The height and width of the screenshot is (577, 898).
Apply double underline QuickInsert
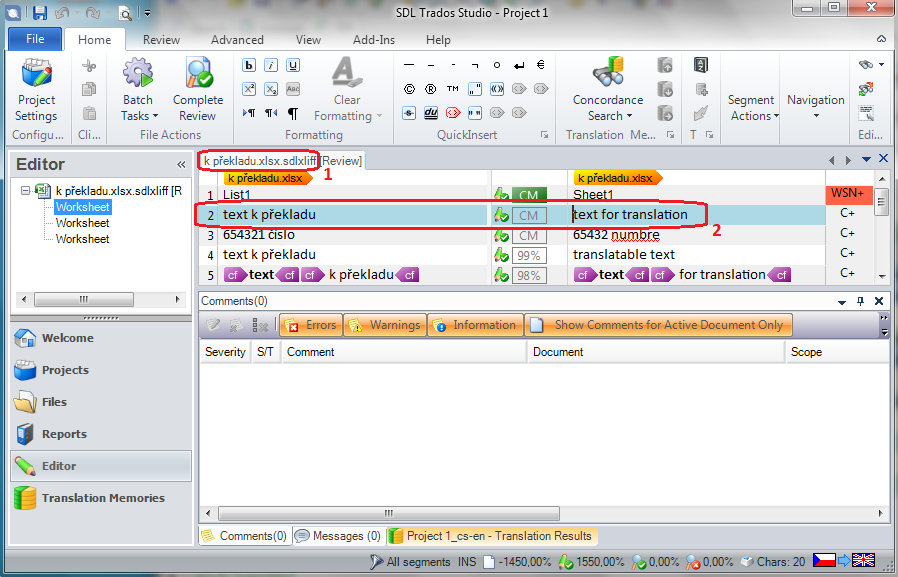[x=431, y=113]
